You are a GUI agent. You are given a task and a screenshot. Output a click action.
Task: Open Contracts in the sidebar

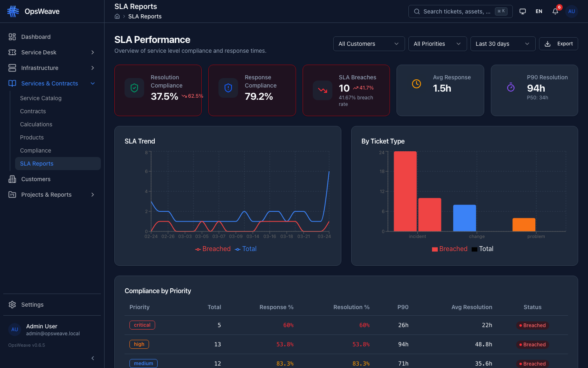point(33,111)
